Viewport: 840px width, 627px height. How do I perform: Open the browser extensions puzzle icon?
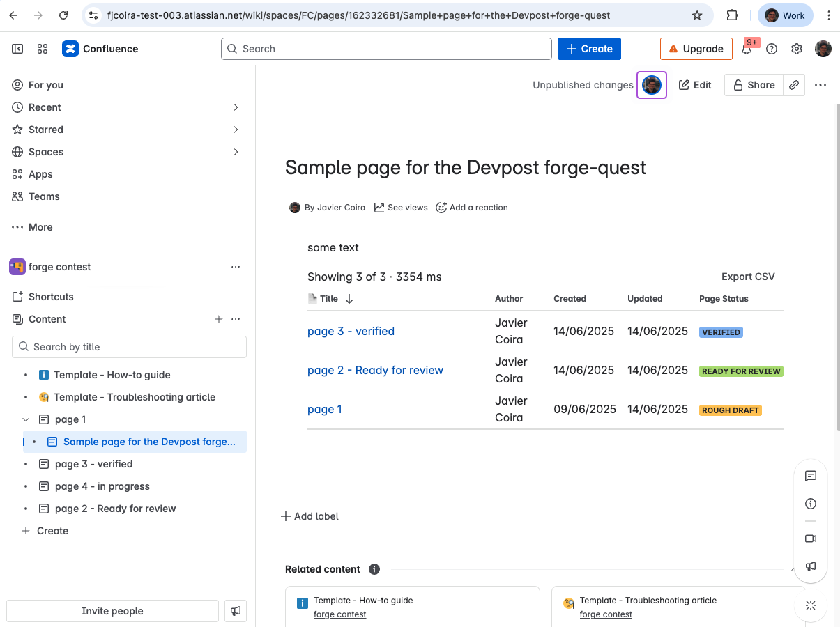tap(733, 15)
